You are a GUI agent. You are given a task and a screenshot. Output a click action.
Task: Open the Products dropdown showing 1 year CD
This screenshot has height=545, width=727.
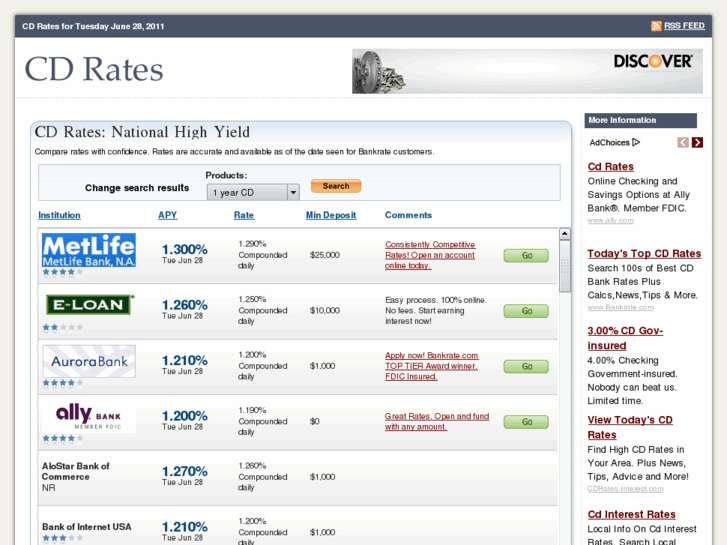[253, 192]
